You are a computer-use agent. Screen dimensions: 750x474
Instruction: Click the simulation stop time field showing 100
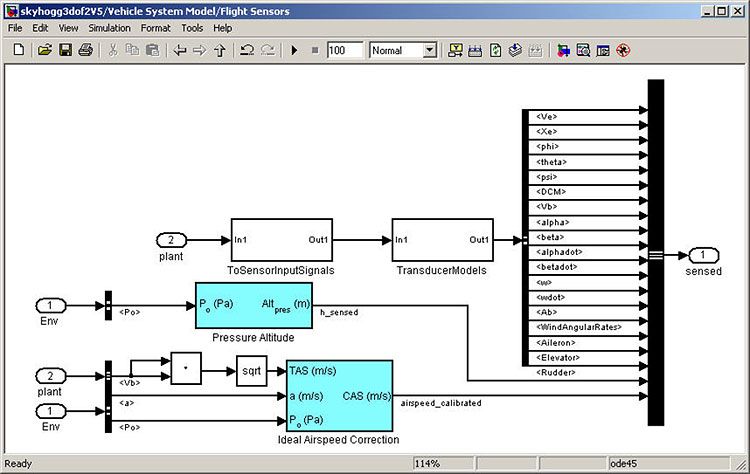pyautogui.click(x=345, y=50)
